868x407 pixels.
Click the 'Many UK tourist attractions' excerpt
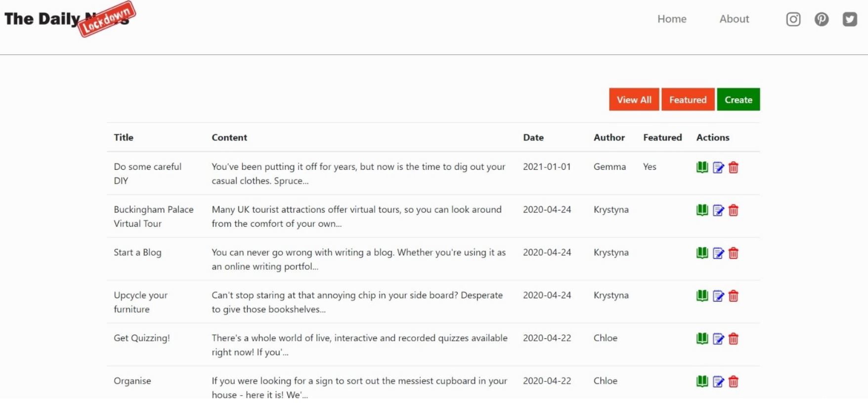(356, 216)
